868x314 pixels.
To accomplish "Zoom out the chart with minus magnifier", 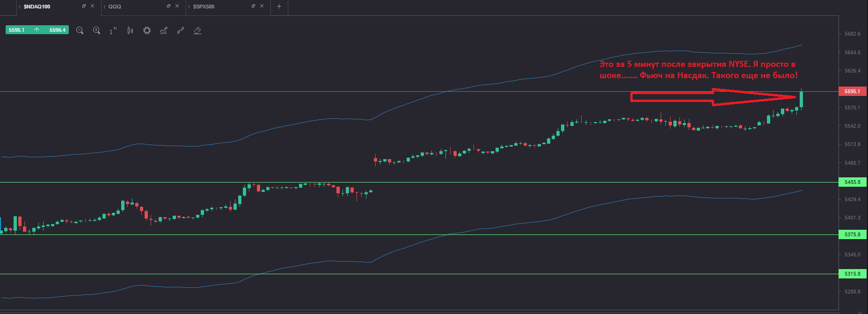I will [80, 30].
